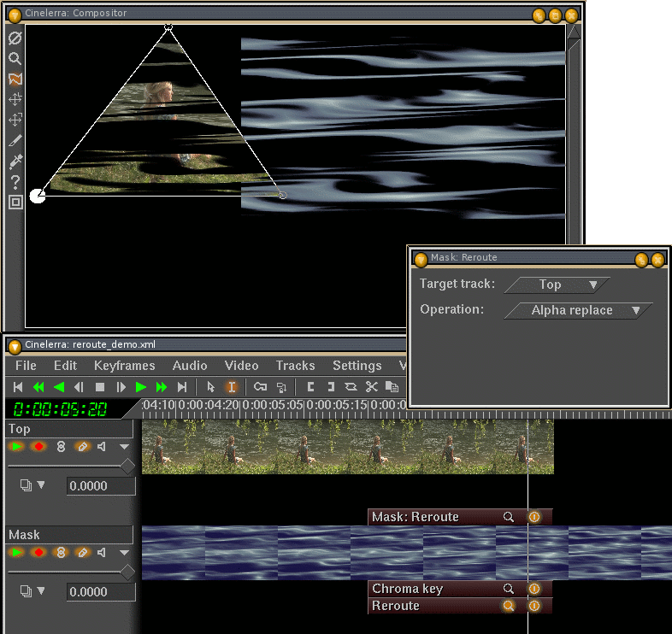Open Chroma key effect settings magnifier
Image resolution: width=672 pixels, height=634 pixels.
[x=509, y=589]
